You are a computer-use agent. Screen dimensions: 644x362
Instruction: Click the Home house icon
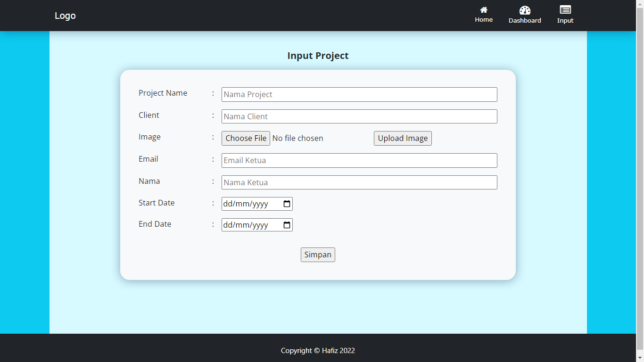pos(484,10)
